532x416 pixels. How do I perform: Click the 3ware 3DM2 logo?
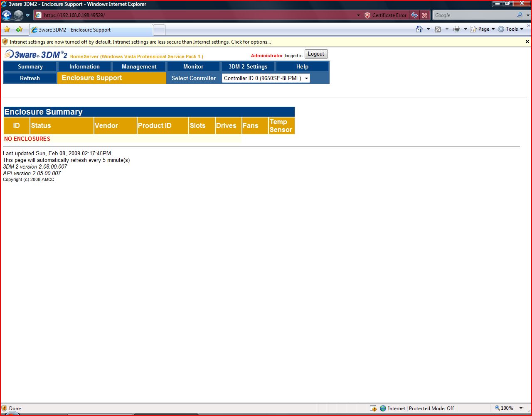click(x=36, y=54)
